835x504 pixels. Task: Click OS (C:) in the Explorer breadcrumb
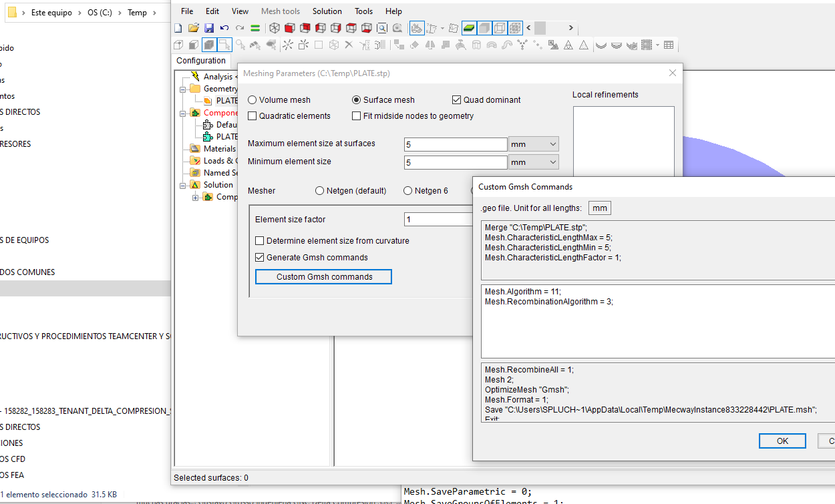click(x=100, y=13)
